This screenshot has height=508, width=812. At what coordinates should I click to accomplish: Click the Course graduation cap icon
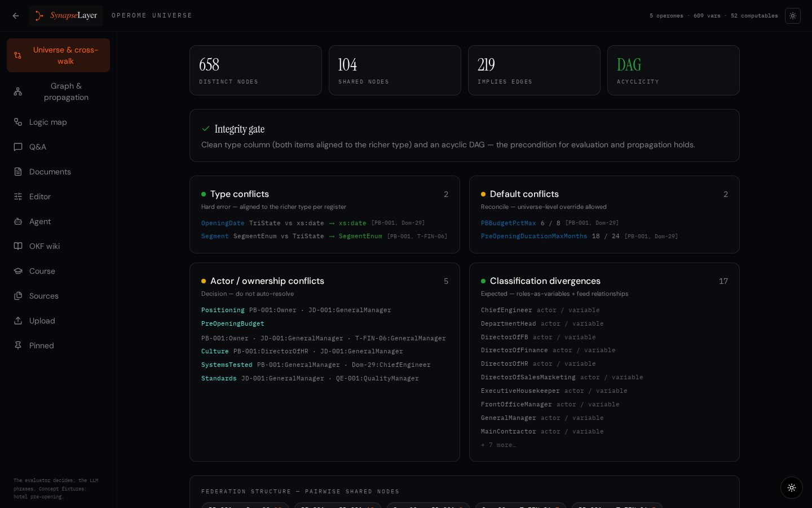pyautogui.click(x=18, y=271)
